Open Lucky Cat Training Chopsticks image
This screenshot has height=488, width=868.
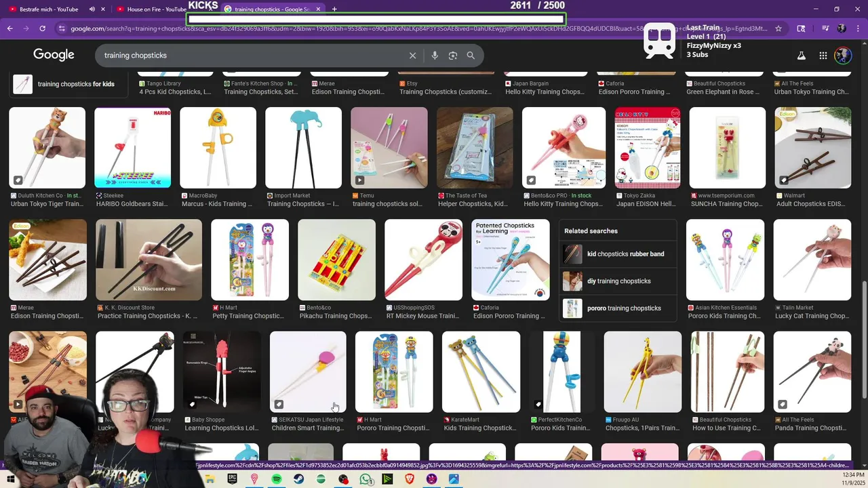click(x=812, y=260)
